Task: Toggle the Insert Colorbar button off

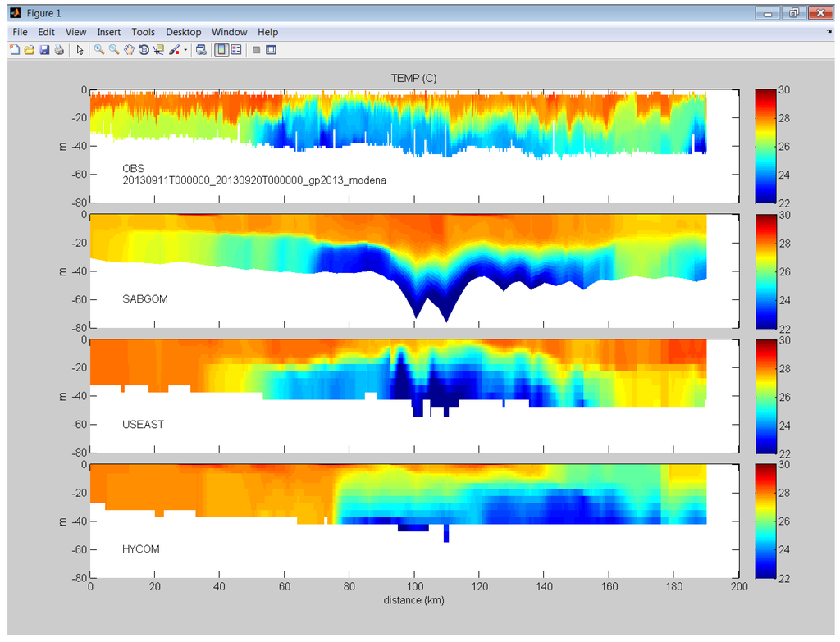Action: (x=221, y=50)
